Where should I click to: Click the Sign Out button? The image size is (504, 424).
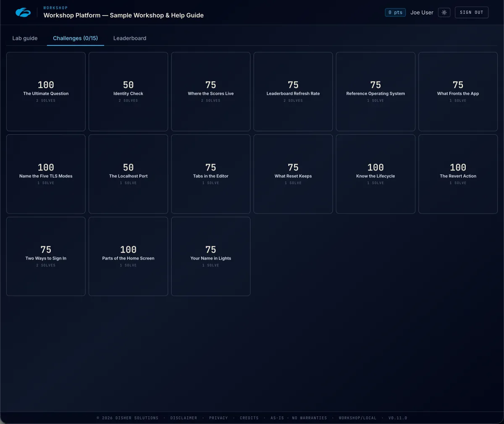(x=472, y=13)
